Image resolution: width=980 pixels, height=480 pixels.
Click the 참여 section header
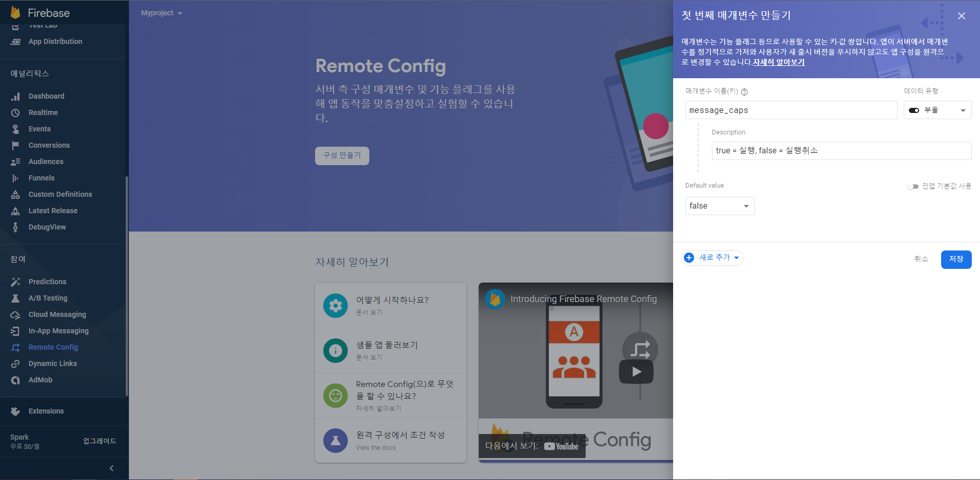click(18, 259)
